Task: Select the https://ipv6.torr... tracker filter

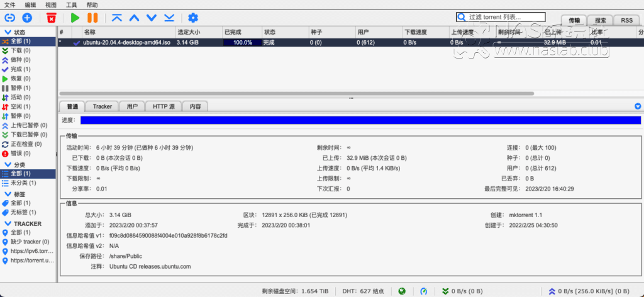Action: click(28, 251)
